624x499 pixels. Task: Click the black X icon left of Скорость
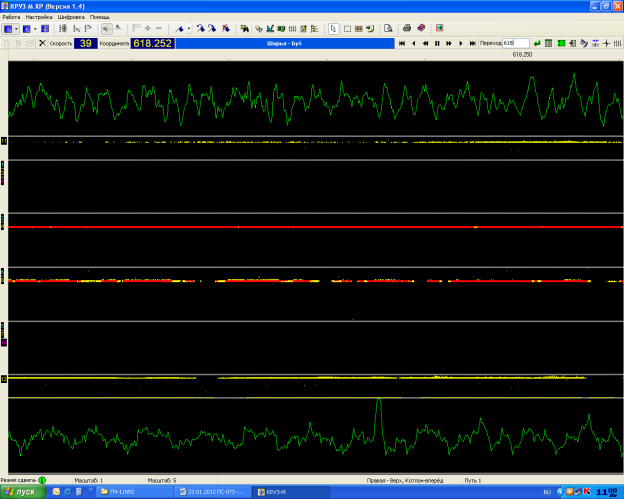tap(42, 44)
